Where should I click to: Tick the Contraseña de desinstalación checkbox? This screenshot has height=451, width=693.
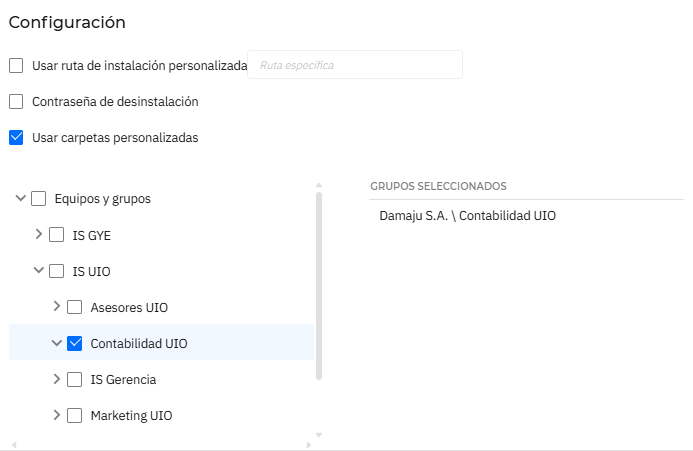16,101
